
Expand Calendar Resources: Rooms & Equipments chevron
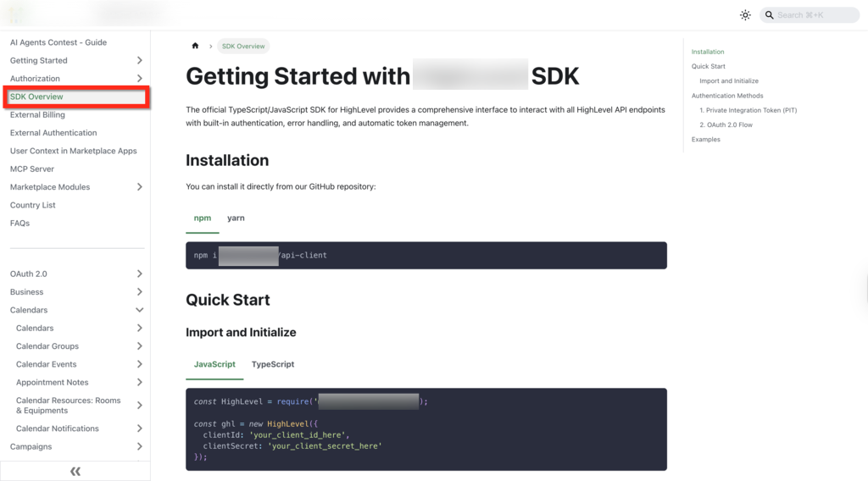140,406
